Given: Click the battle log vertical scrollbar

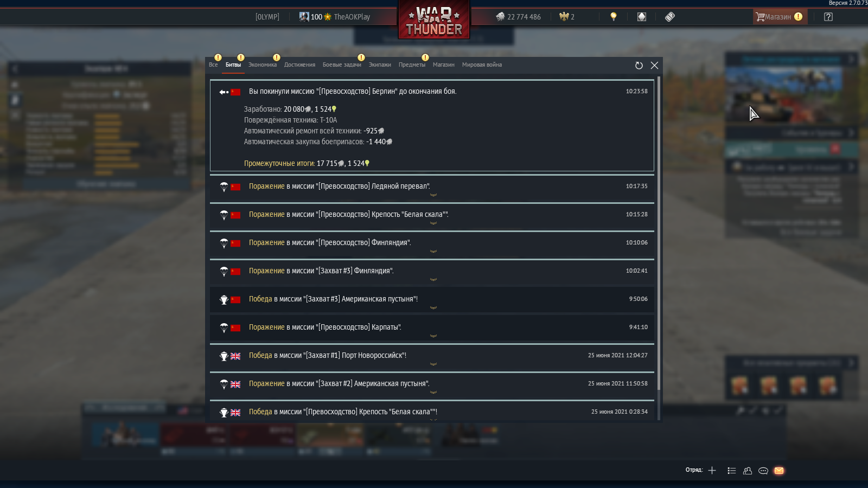Looking at the screenshot, I should click(659, 233).
